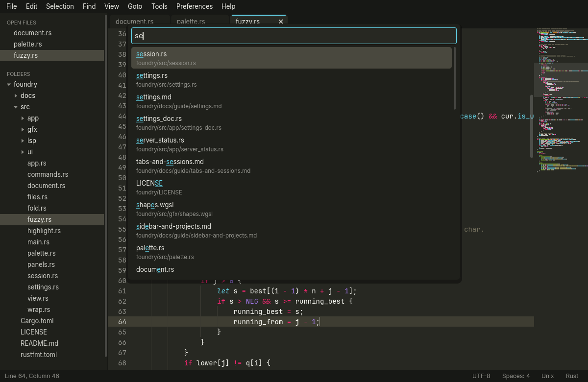Switch to the palette.rs tab

pyautogui.click(x=199, y=21)
